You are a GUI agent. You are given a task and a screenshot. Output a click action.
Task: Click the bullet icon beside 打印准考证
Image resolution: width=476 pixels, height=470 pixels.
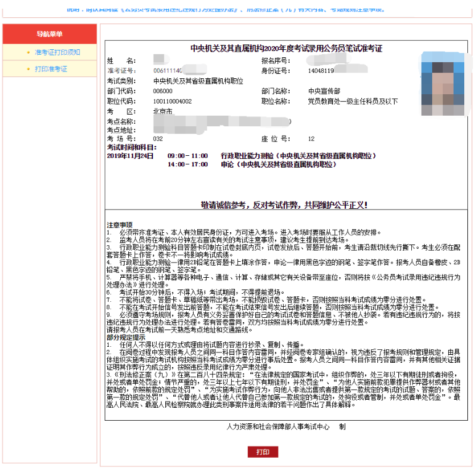[x=28, y=69]
